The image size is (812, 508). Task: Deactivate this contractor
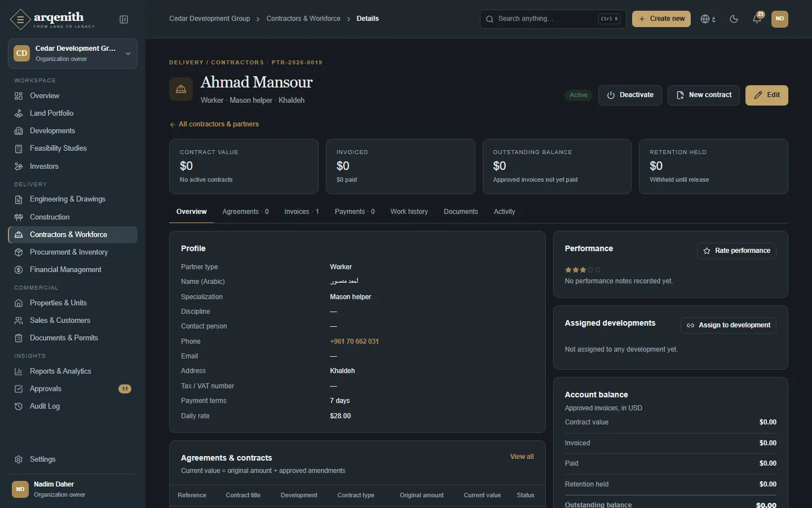[x=630, y=95]
